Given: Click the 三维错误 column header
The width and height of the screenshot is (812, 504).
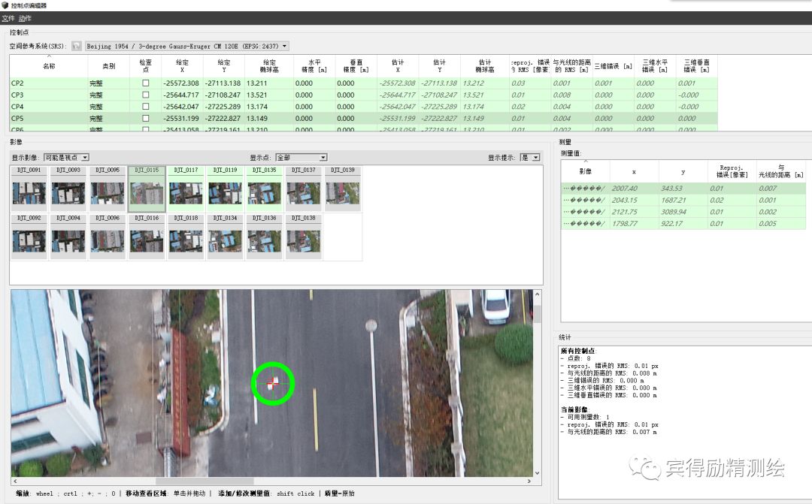Looking at the screenshot, I should pyautogui.click(x=614, y=66).
